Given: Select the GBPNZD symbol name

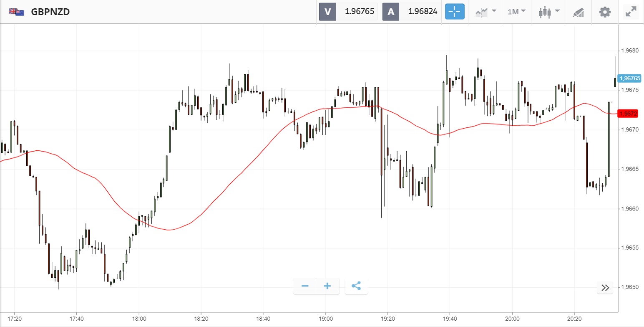Looking at the screenshot, I should pyautogui.click(x=50, y=12).
